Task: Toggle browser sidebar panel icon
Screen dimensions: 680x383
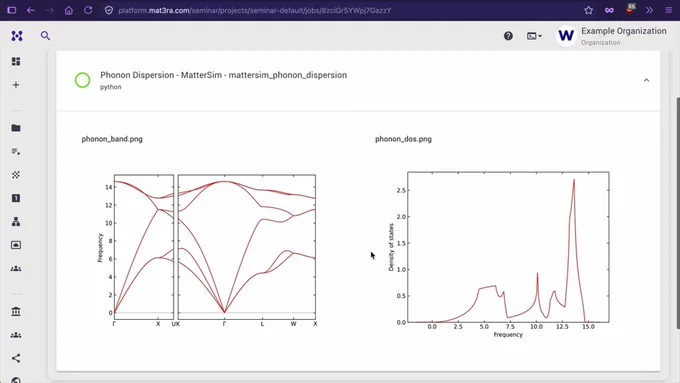Action: [12, 10]
